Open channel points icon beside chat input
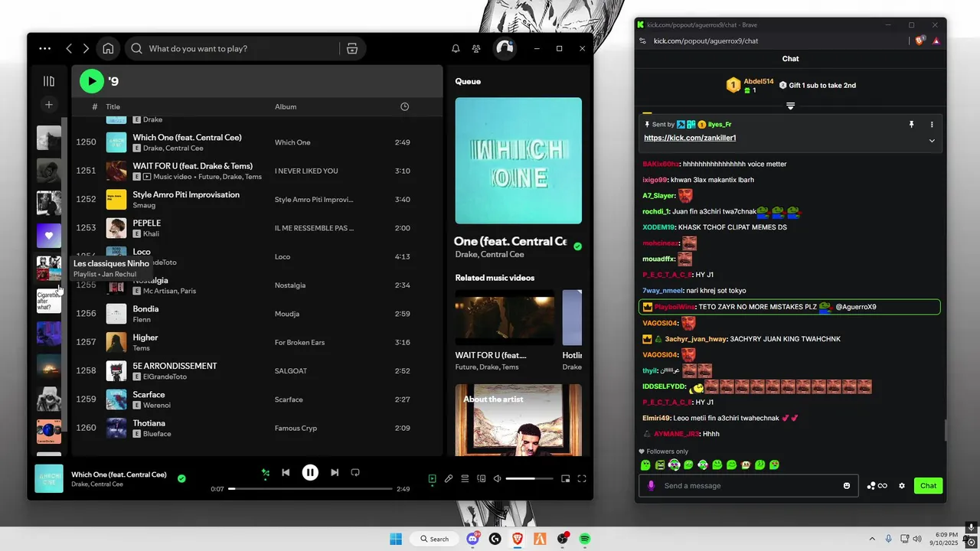The height and width of the screenshot is (551, 980). tap(877, 485)
